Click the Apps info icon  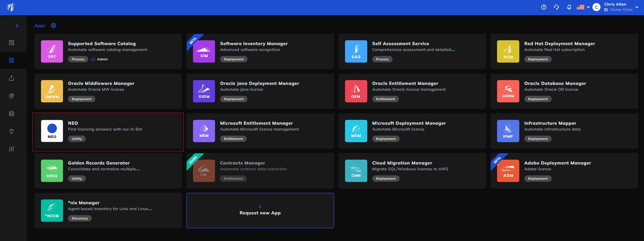(x=54, y=25)
